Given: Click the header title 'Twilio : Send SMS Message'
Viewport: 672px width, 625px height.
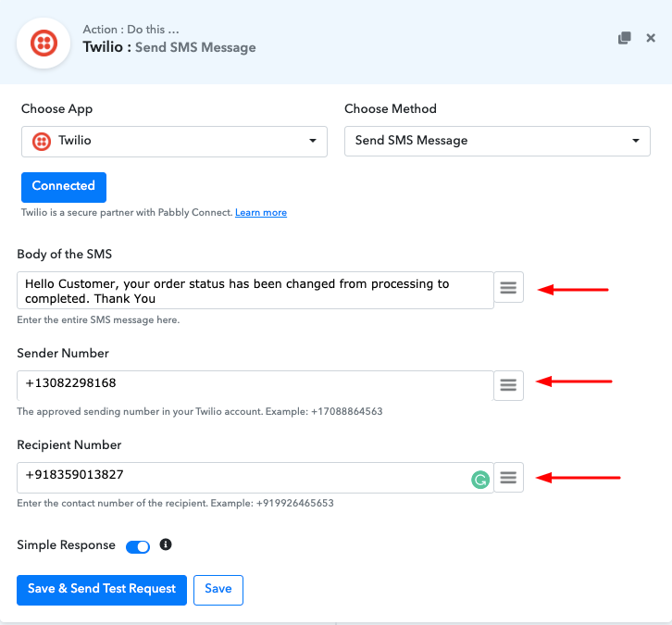Looking at the screenshot, I should pos(169,47).
